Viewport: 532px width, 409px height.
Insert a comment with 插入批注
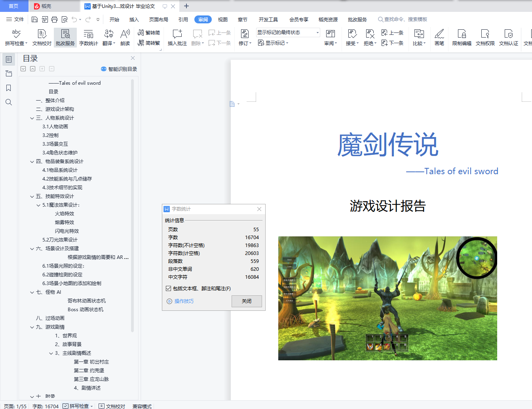(177, 38)
